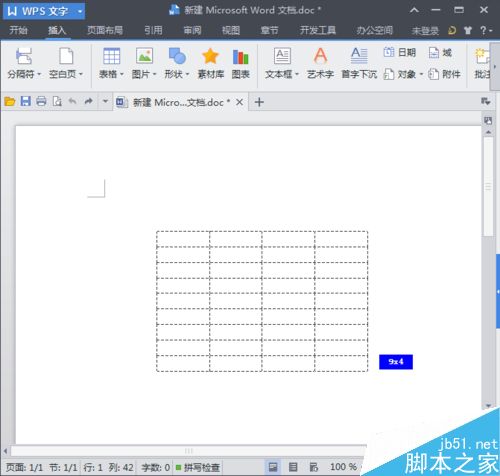Click the vertical scrollbar down arrow
The height and width of the screenshot is (476, 500).
488,406
